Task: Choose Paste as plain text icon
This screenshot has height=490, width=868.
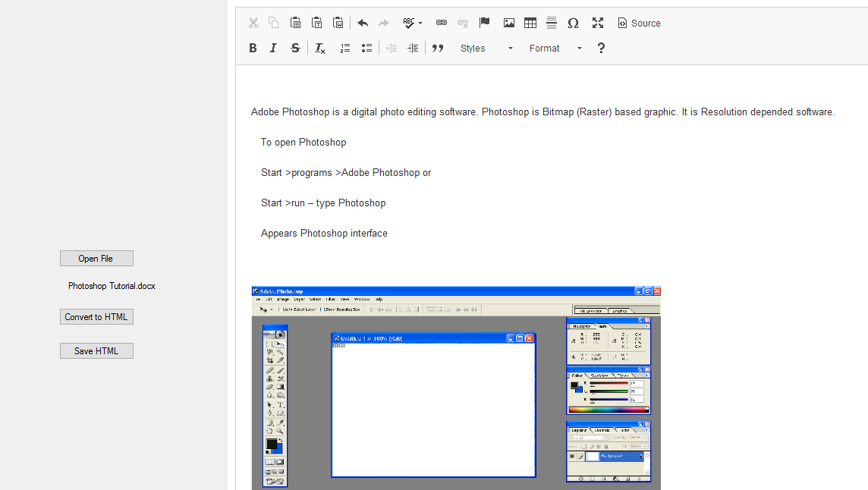Action: point(317,23)
